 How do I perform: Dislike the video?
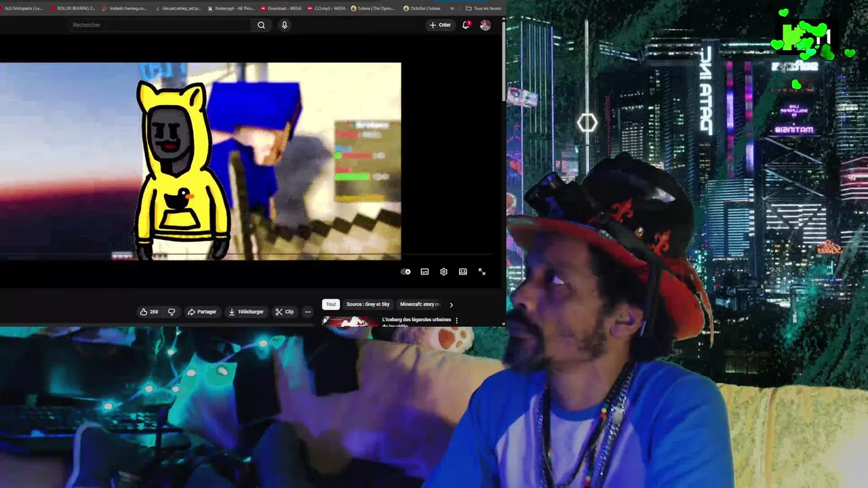pos(171,312)
